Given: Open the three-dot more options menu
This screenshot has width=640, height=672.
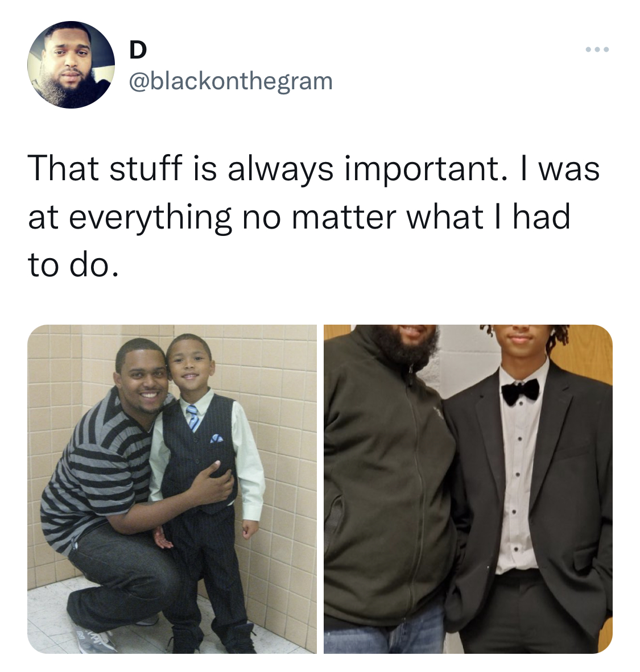Looking at the screenshot, I should pyautogui.click(x=597, y=49).
